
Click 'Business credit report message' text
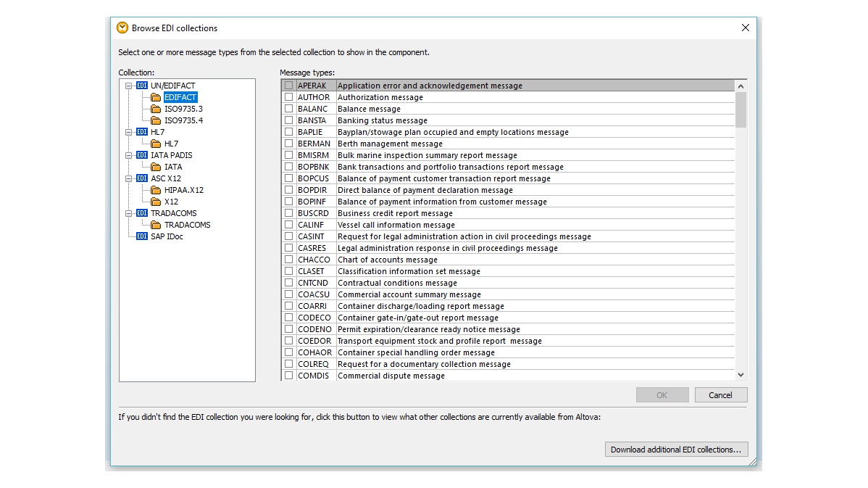click(396, 214)
